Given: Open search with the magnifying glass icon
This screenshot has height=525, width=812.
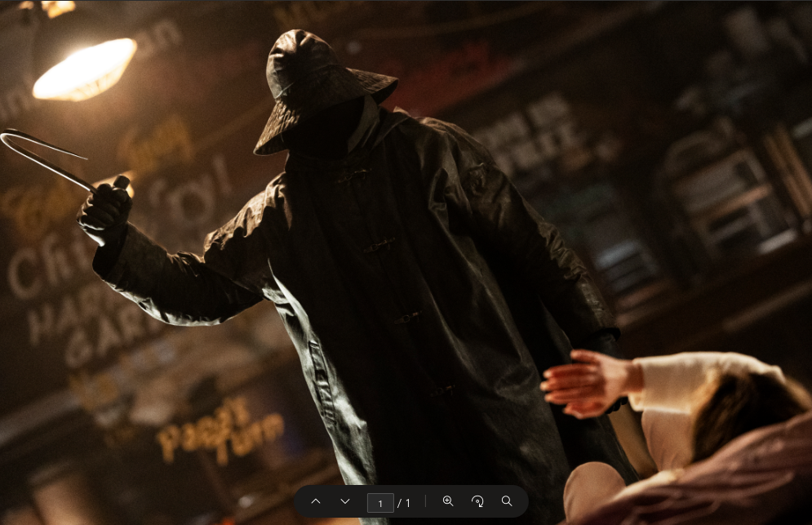Looking at the screenshot, I should point(507,501).
